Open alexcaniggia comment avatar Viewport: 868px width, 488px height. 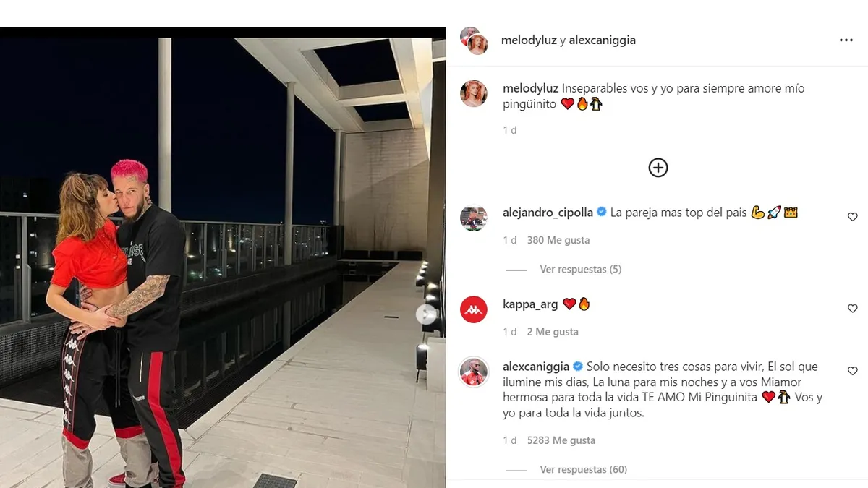[474, 372]
